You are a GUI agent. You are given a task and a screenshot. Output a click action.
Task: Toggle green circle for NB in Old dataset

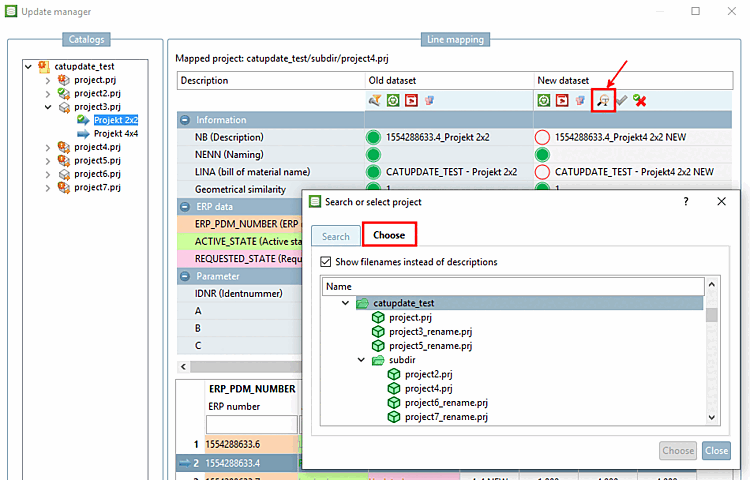point(373,137)
